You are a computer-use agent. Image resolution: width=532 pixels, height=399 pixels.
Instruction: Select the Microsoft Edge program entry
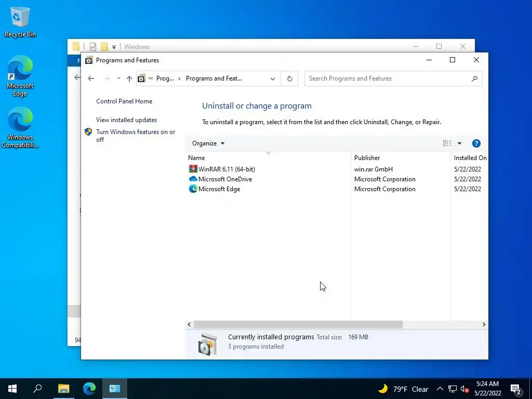pyautogui.click(x=219, y=189)
